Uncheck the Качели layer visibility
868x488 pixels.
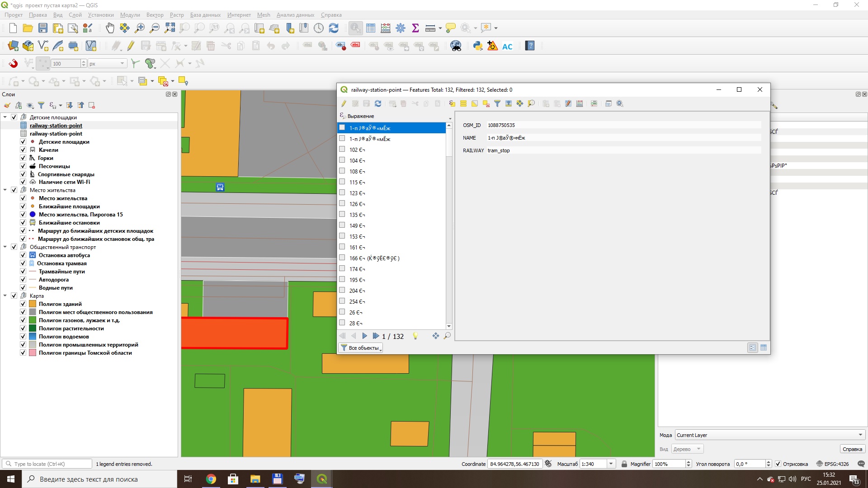tap(23, 150)
